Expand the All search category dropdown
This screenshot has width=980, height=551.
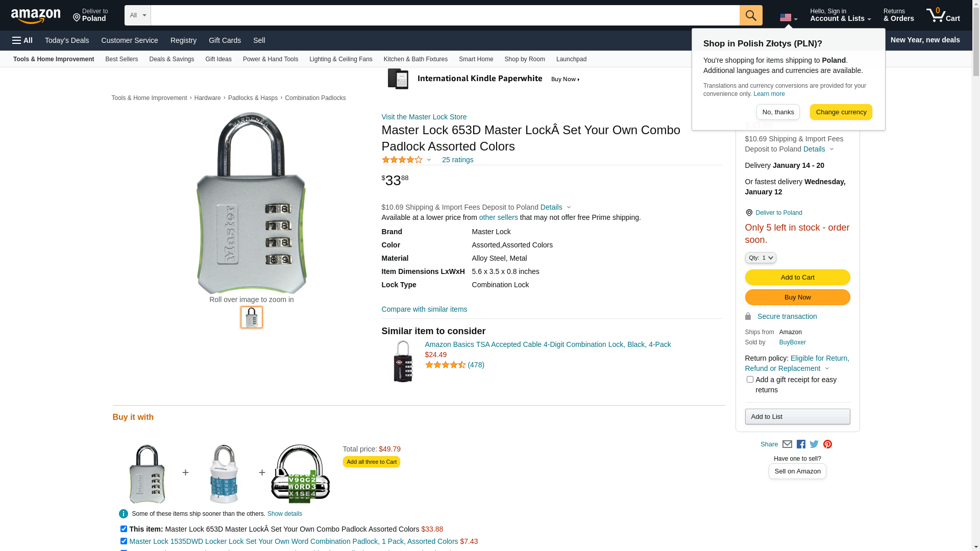coord(138,15)
